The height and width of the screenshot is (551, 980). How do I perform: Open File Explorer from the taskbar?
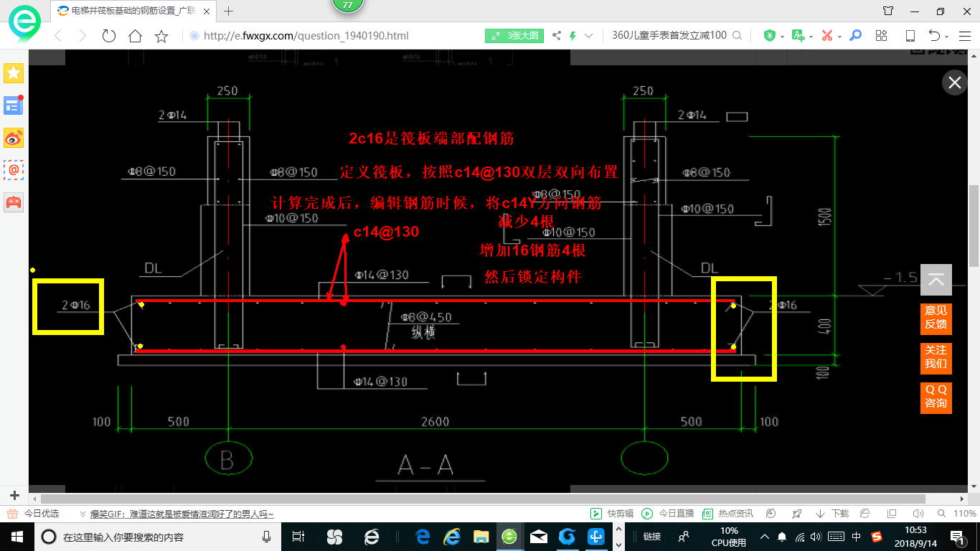pyautogui.click(x=481, y=536)
